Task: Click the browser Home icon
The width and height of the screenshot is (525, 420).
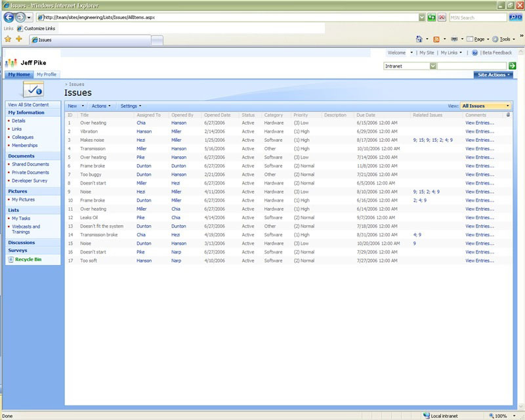Action: click(x=419, y=39)
